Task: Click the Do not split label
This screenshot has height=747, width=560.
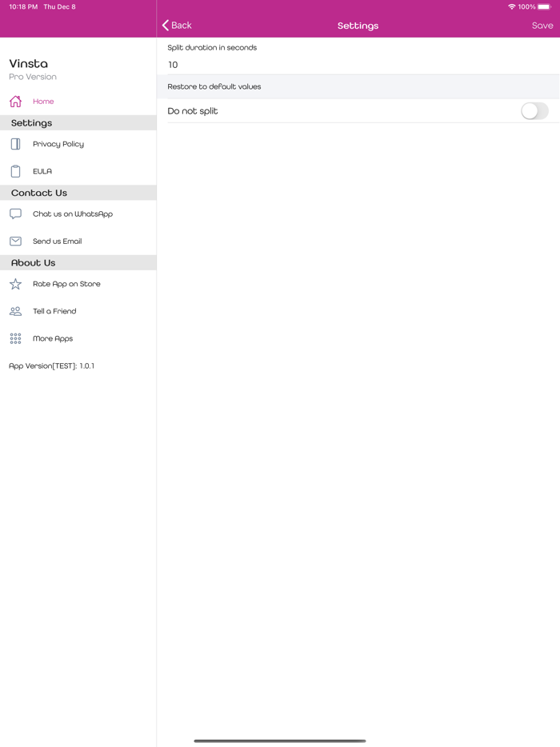Action: 193,111
